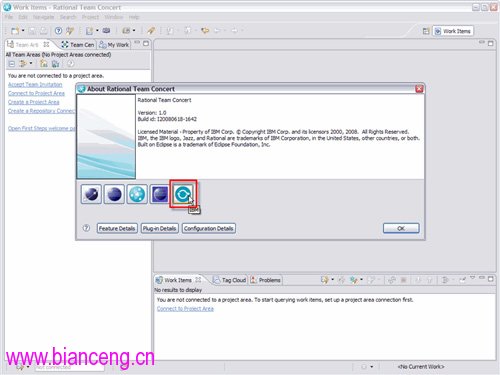The width and height of the screenshot is (500, 375).
Task: Click the Open First Steps welcome page link
Action: (x=42, y=128)
